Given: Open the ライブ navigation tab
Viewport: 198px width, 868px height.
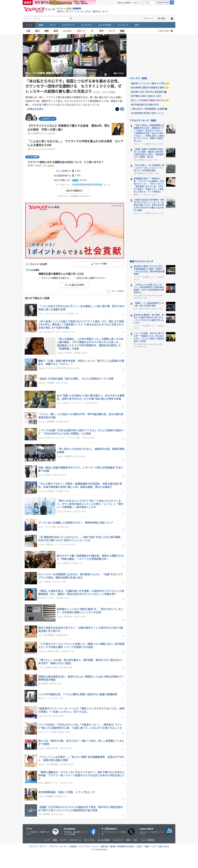Looking at the screenshot, I should coord(52,25).
